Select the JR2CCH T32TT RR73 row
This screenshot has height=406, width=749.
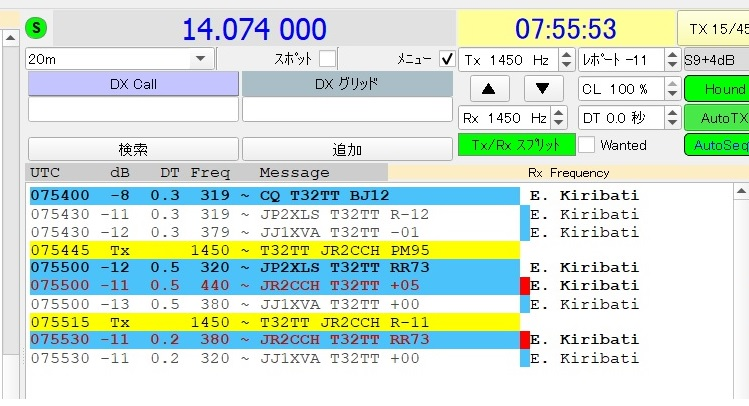coord(275,340)
